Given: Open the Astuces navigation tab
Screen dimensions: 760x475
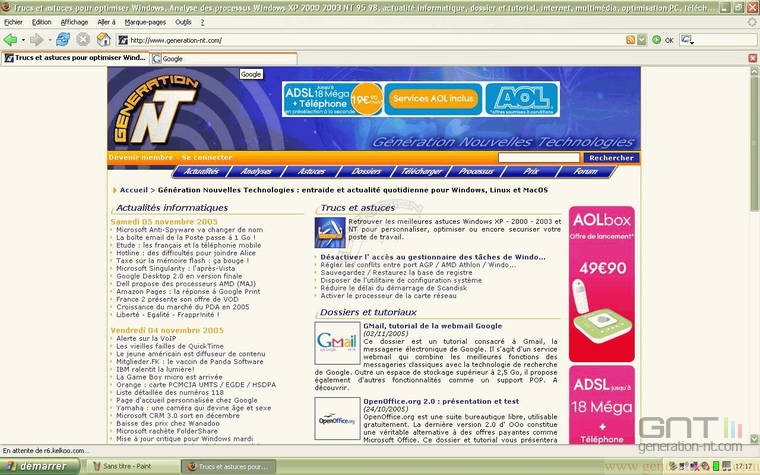Looking at the screenshot, I should 311,171.
